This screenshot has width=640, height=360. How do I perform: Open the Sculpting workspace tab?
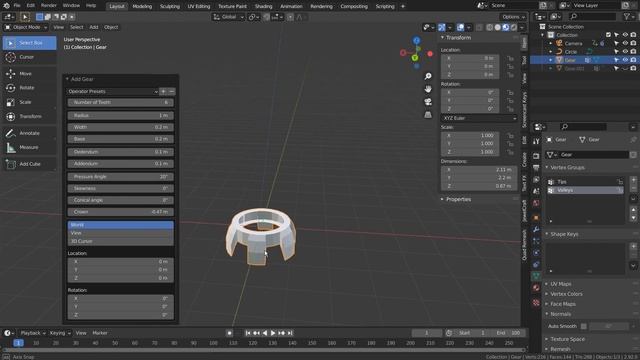pyautogui.click(x=170, y=6)
